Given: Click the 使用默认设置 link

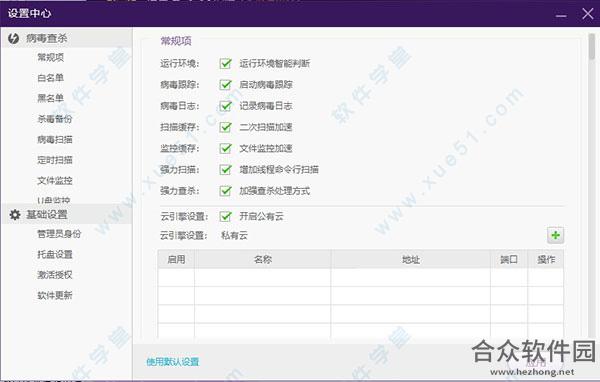Looking at the screenshot, I should point(173,362).
